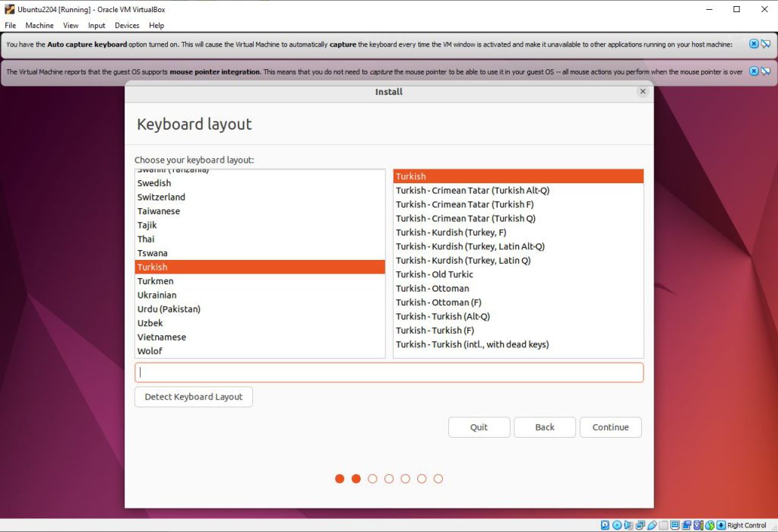Viewport: 778px width, 532px height.
Task: Click the recording indicator icon
Action: 687,525
